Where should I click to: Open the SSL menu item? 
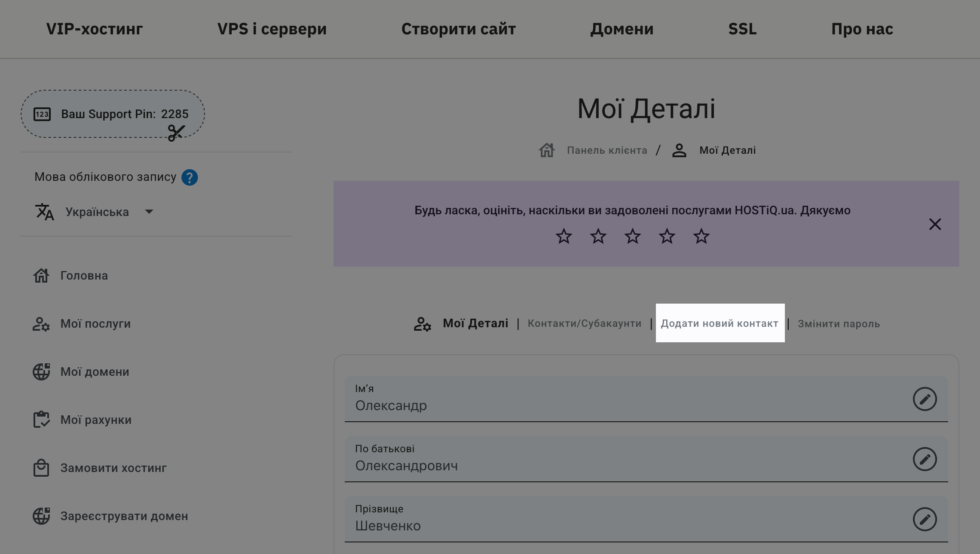pos(742,29)
